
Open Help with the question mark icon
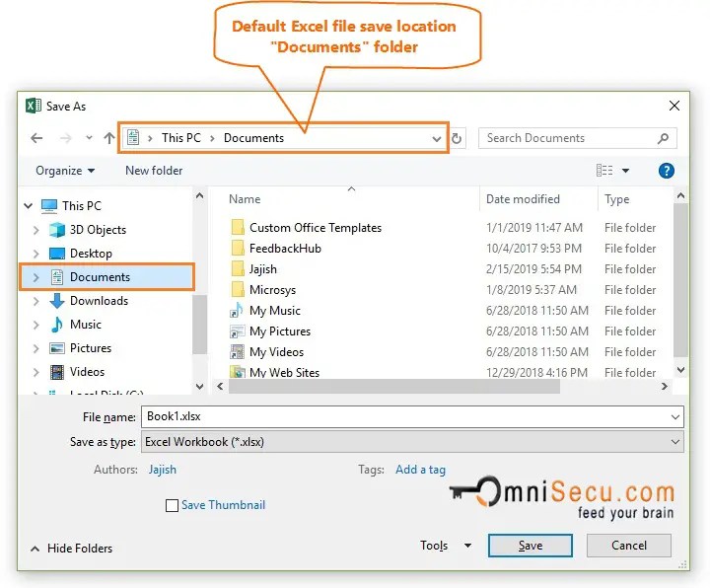(666, 171)
